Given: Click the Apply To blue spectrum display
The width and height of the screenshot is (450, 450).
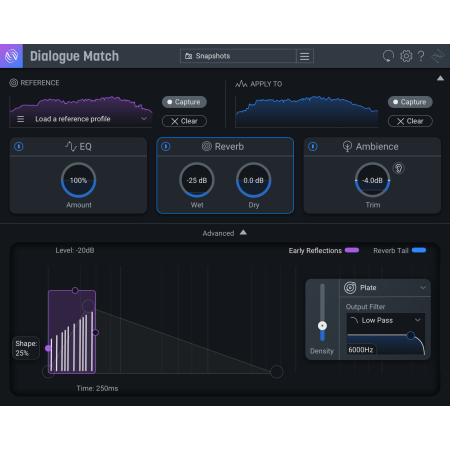Looking at the screenshot, I should [307, 112].
